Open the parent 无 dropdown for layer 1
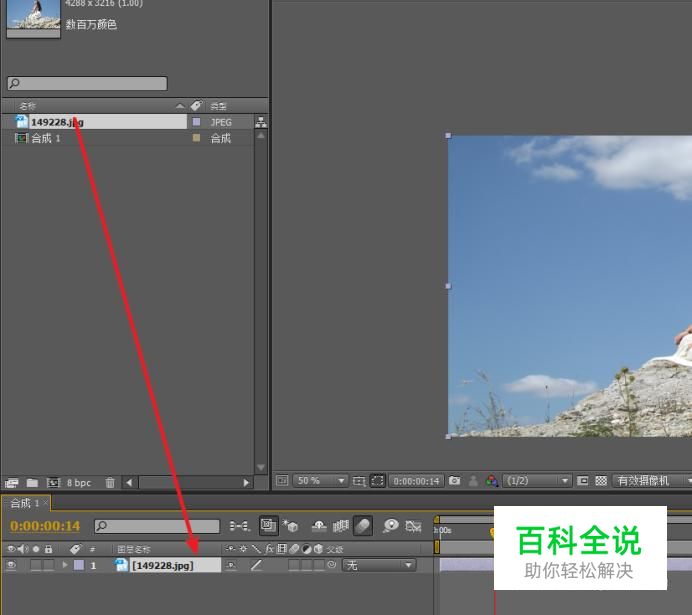The height and width of the screenshot is (615, 692). point(379,565)
